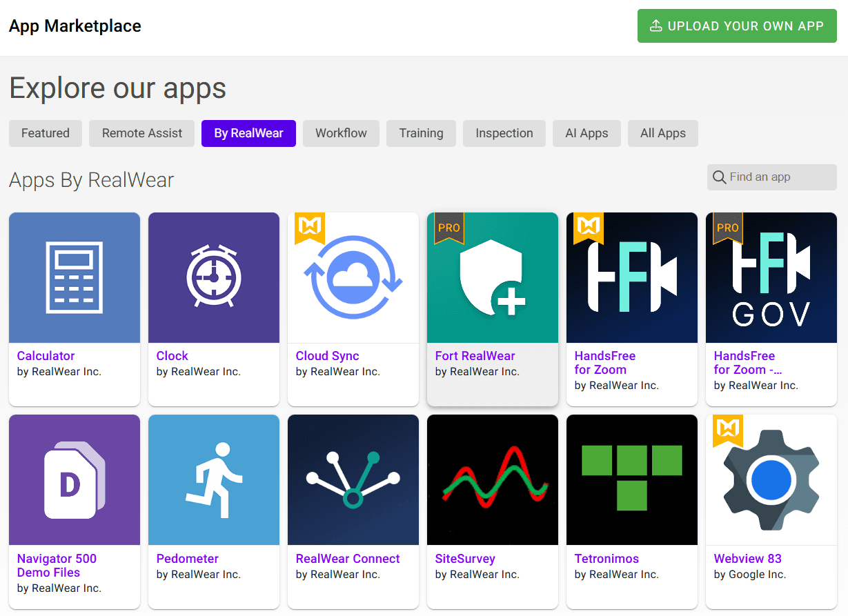Open the HandsFree for Zoom GOV icon
Image resolution: width=848 pixels, height=616 pixels.
(x=771, y=277)
